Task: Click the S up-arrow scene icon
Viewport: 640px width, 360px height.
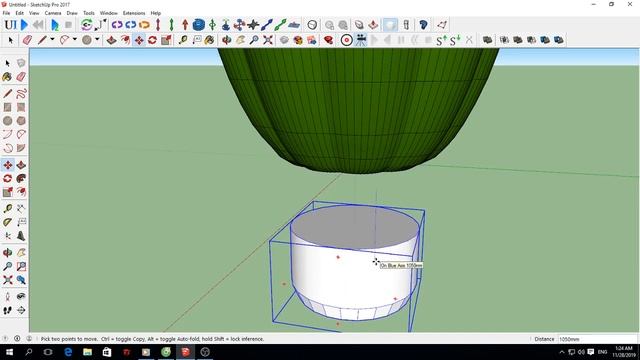Action: coord(441,40)
